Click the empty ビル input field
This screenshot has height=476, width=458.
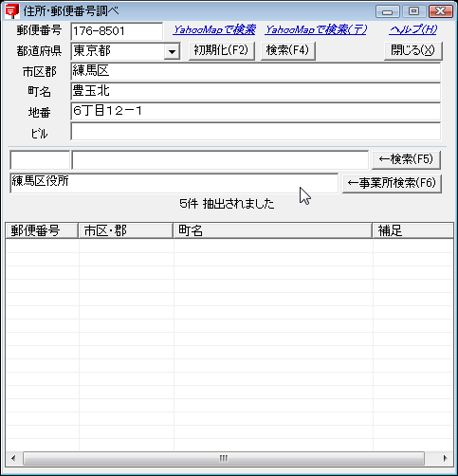click(x=255, y=132)
